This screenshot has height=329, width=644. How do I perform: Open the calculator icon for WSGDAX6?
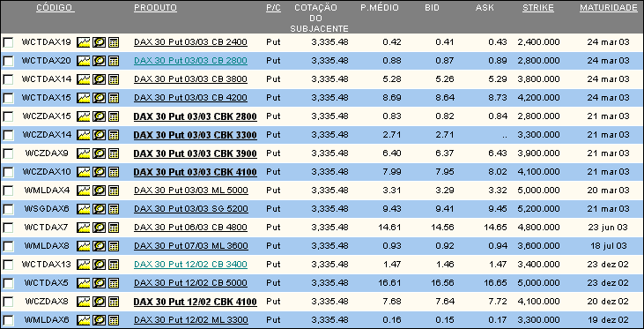click(114, 209)
